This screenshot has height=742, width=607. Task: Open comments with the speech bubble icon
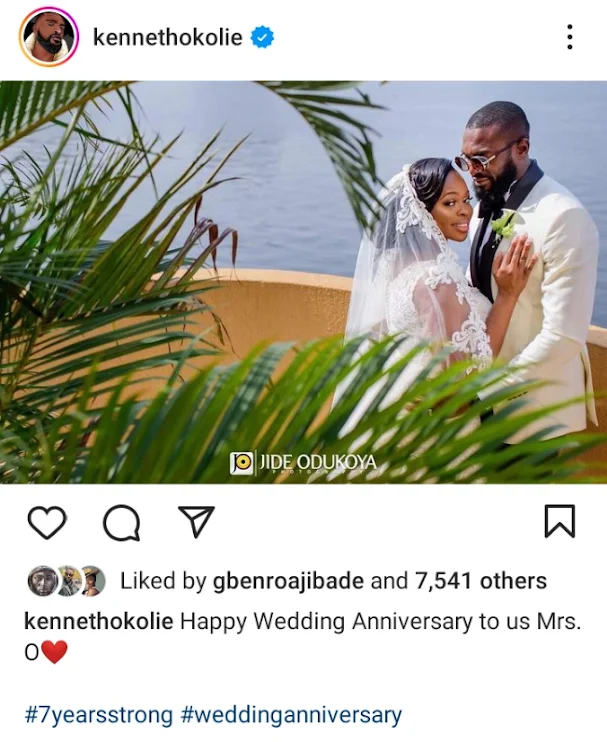click(x=122, y=523)
